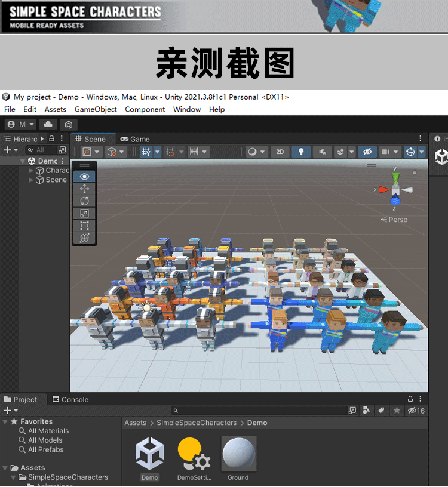This screenshot has height=487, width=448.
Task: Toggle scene audio mute button
Action: point(323,152)
